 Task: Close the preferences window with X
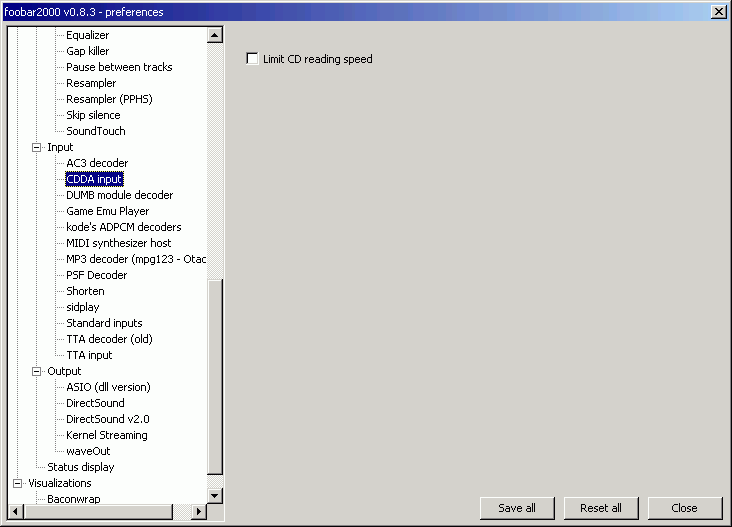(718, 12)
